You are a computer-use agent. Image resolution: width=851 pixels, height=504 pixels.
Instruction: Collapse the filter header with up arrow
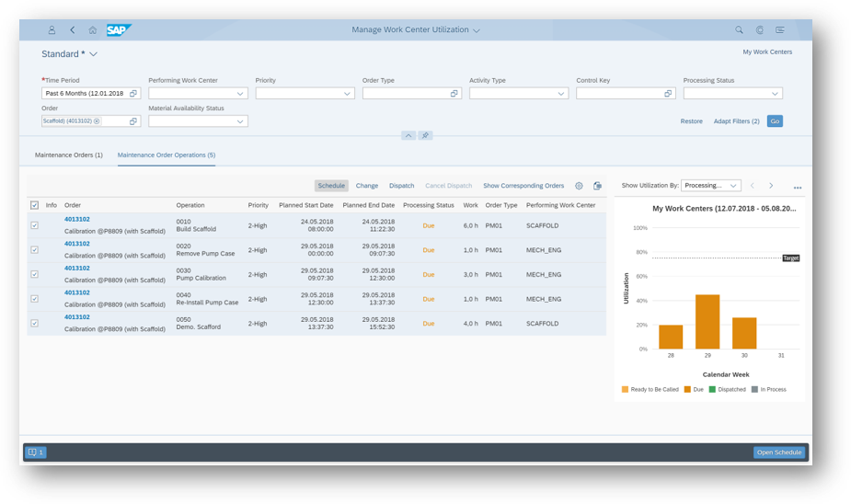408,135
